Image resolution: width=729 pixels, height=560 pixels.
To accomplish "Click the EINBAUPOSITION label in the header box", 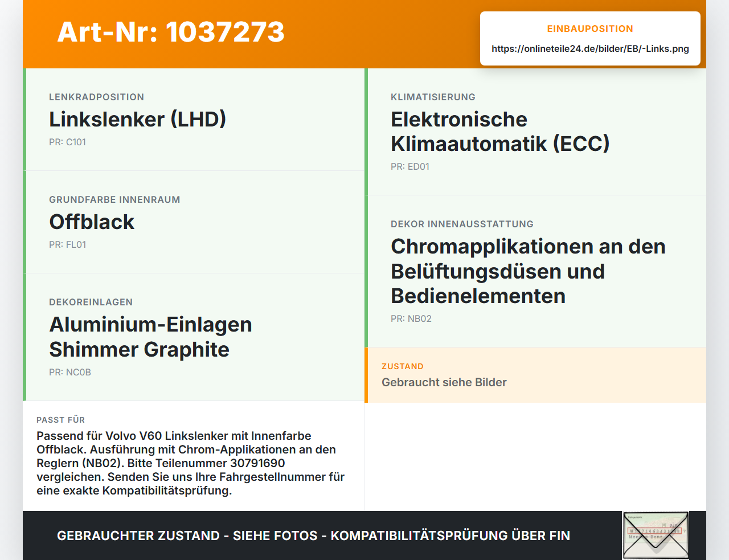I will (x=590, y=29).
